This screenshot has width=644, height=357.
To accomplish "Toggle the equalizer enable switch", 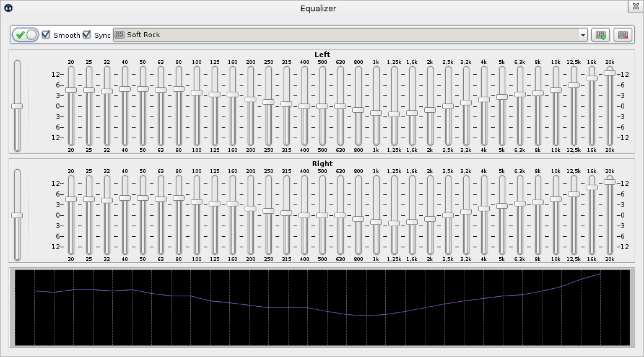I will (x=24, y=35).
